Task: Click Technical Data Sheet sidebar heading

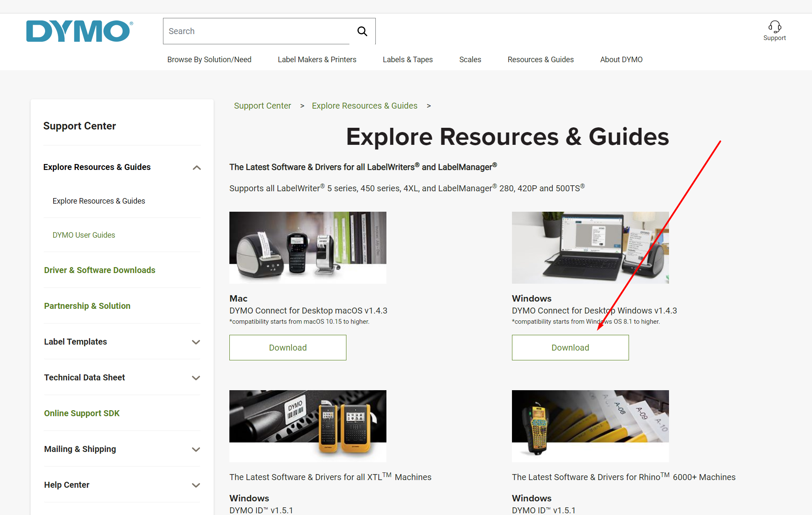Action: click(x=84, y=377)
